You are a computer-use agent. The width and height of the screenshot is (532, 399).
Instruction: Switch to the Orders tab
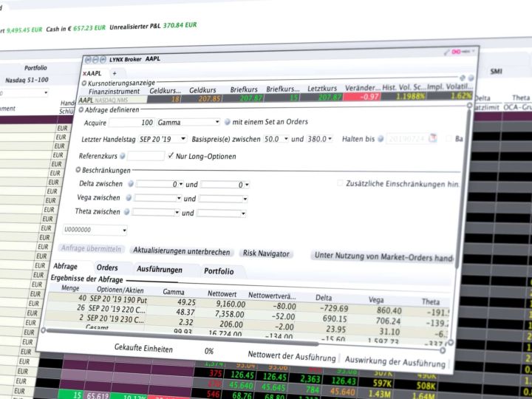pyautogui.click(x=107, y=268)
